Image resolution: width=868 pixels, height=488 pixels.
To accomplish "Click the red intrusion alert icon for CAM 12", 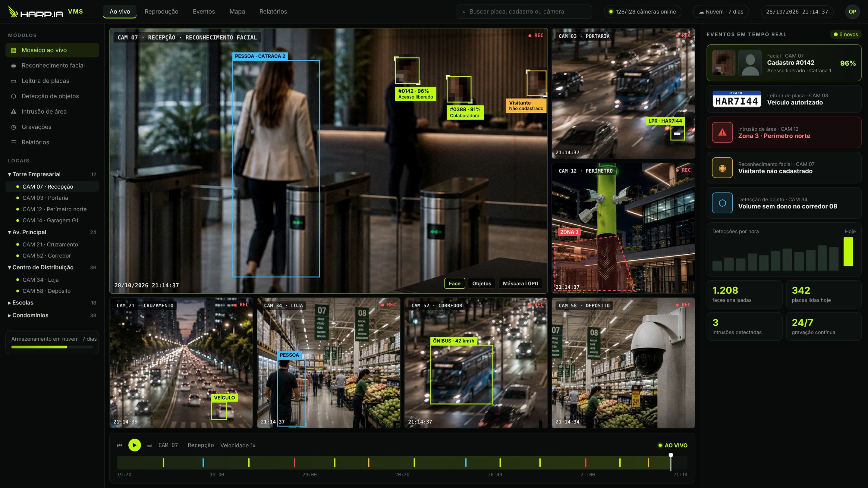I will click(722, 132).
